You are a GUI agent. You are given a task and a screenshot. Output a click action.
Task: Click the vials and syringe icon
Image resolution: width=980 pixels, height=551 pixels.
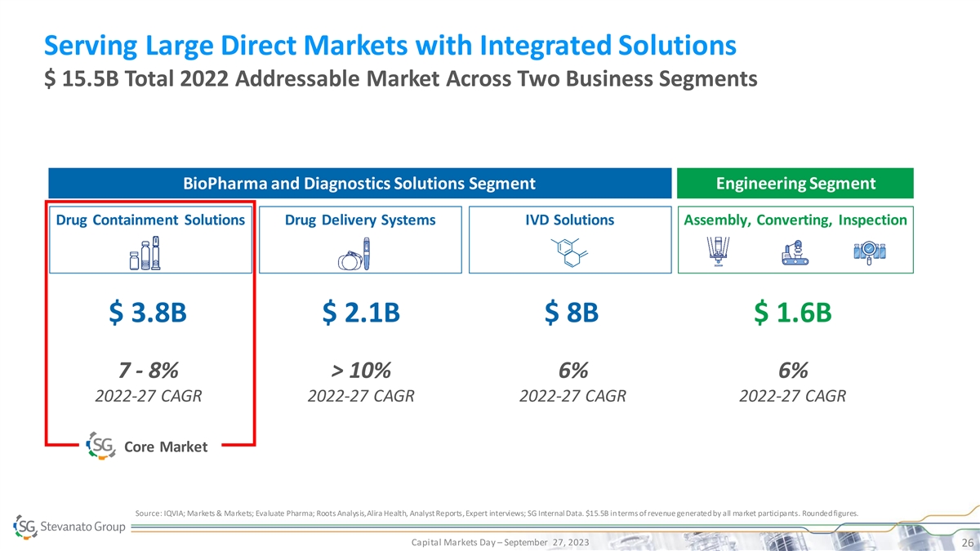click(x=145, y=253)
